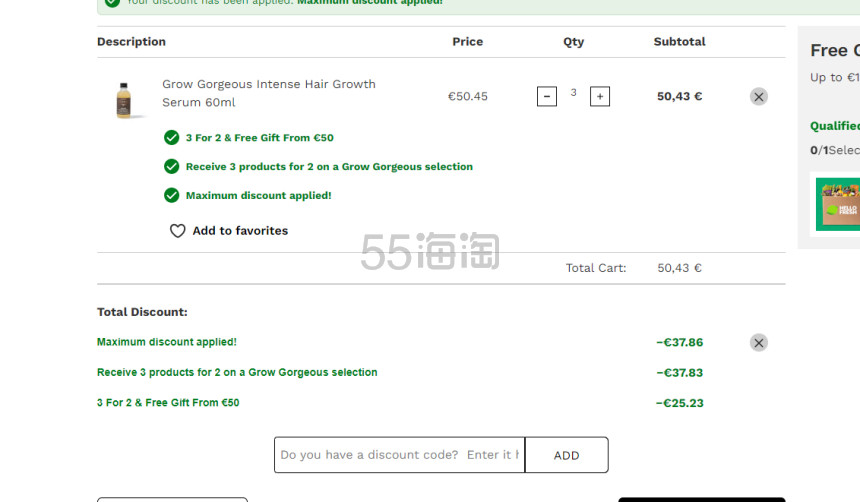
Task: Click checkmark beside Receive 3 products offer
Action: (172, 166)
